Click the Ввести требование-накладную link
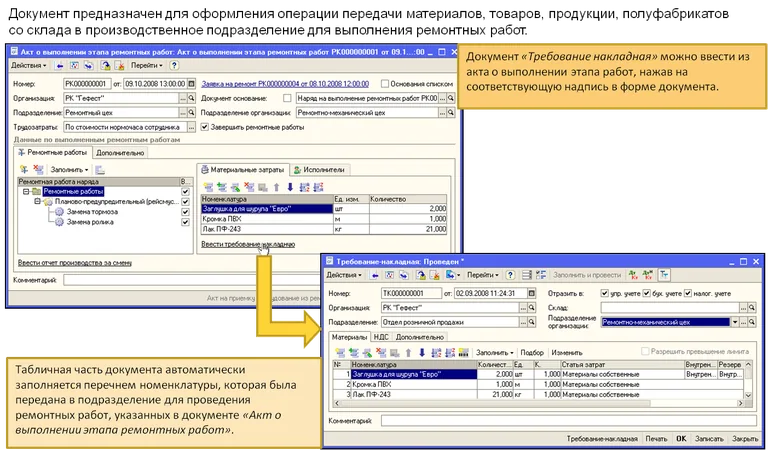 pyautogui.click(x=247, y=244)
